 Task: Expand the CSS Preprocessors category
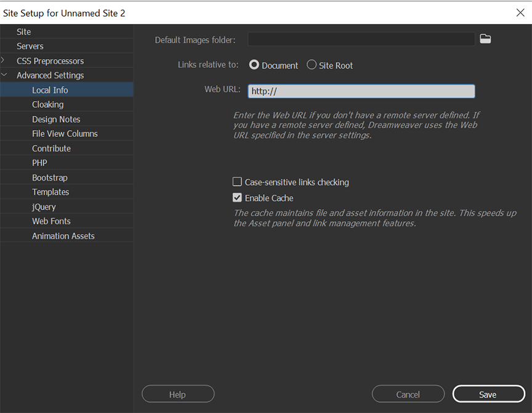click(x=4, y=60)
